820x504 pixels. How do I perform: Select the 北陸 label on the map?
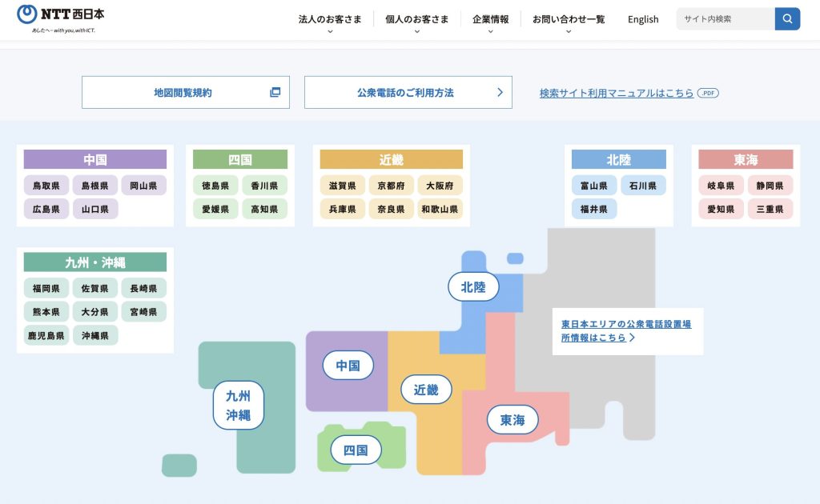(x=473, y=287)
